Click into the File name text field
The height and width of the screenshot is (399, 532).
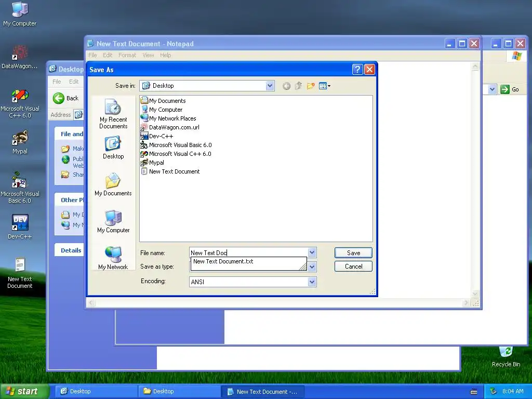tap(249, 252)
